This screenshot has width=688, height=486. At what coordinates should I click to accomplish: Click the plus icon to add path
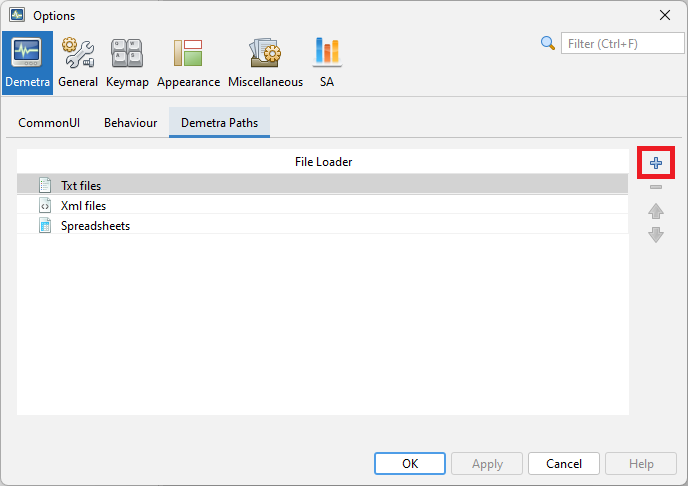[x=656, y=163]
